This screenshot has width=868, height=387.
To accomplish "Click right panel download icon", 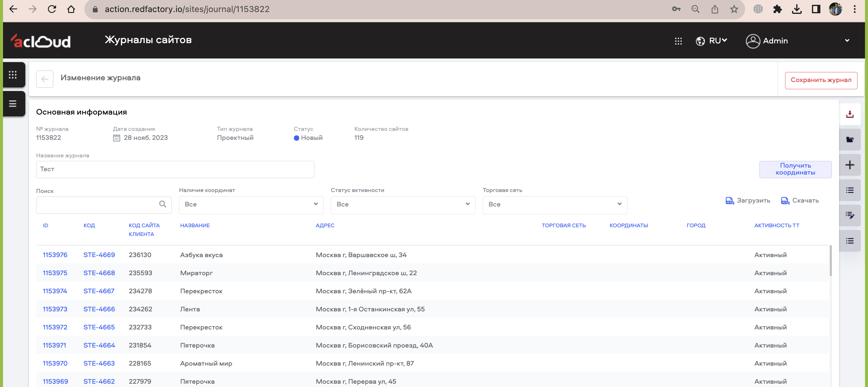I will (x=850, y=114).
